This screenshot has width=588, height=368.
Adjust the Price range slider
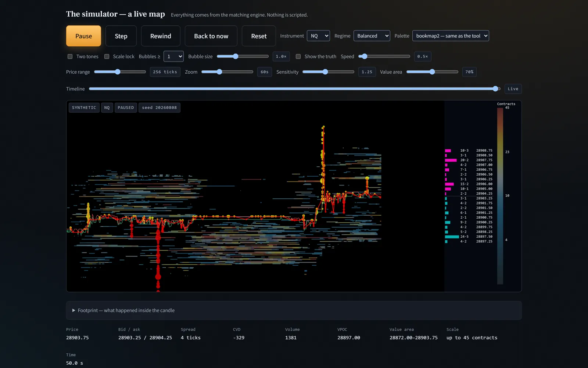pyautogui.click(x=120, y=72)
